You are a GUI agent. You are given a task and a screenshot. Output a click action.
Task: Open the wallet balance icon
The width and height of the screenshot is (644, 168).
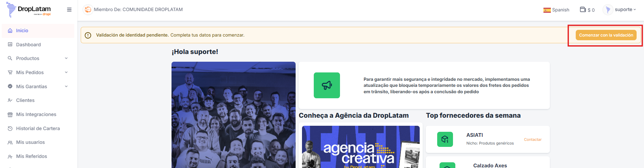point(583,9)
